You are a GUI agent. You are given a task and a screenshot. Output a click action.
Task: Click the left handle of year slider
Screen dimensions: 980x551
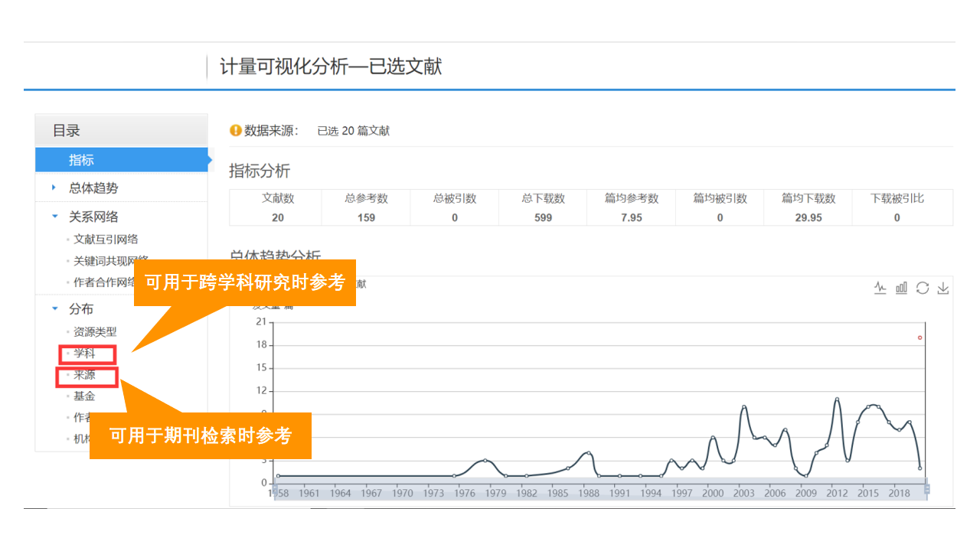[273, 489]
